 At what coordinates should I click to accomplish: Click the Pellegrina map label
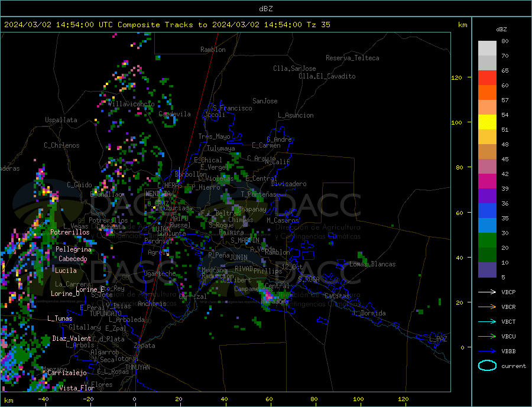pos(74,249)
